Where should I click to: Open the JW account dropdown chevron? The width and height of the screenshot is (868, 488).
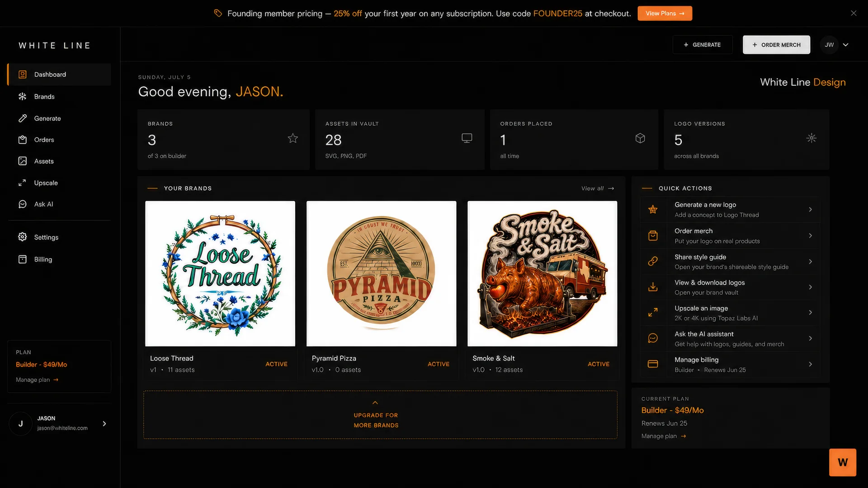point(845,45)
